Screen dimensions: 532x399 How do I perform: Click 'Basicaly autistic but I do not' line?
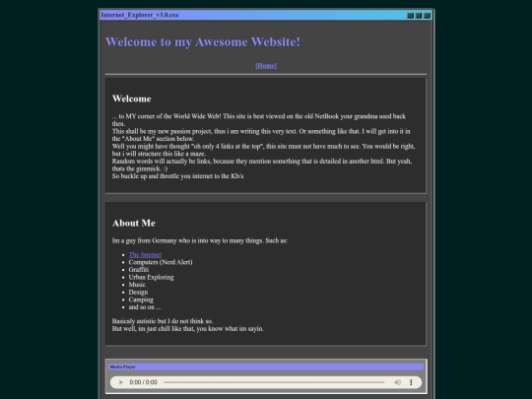click(163, 321)
